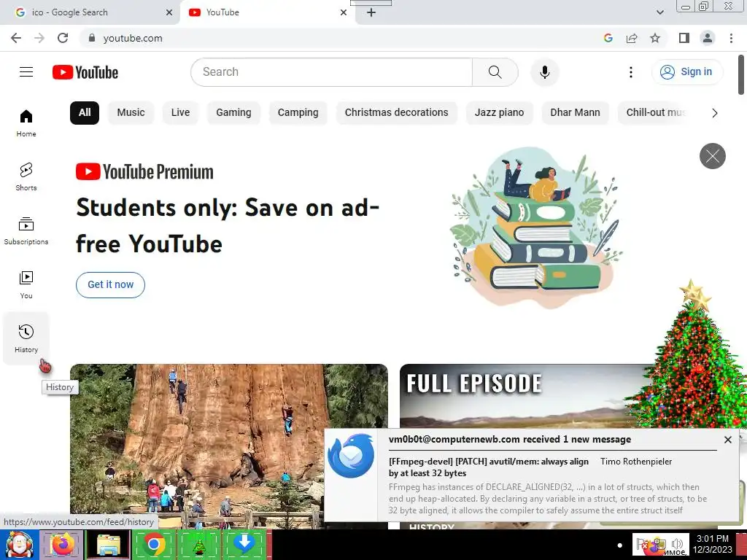Open the tree climbing video thumbnail
This screenshot has height=560, width=747.
click(x=228, y=446)
